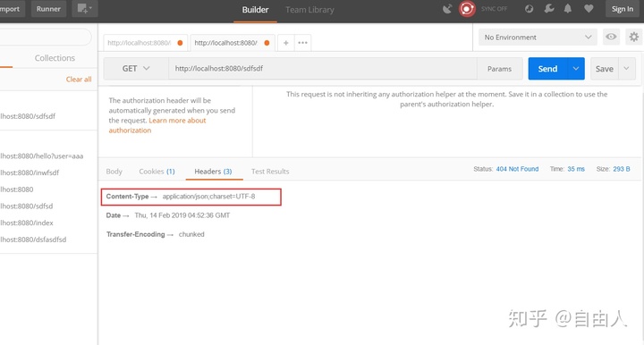Click the Content-Type header name
The width and height of the screenshot is (644, 345).
127,197
